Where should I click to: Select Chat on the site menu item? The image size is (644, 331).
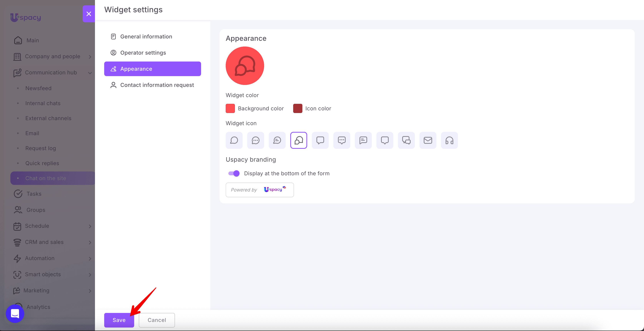(x=53, y=178)
